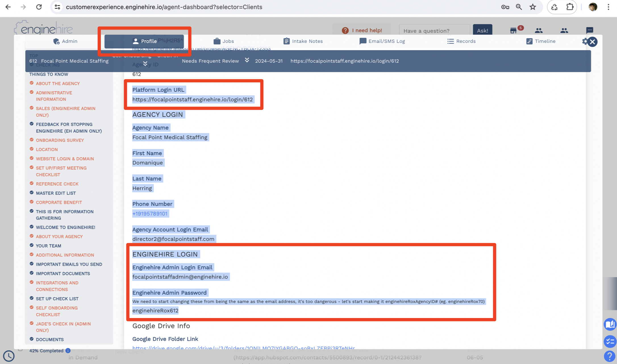
Task: Click the Have a question? input field
Action: (434, 30)
